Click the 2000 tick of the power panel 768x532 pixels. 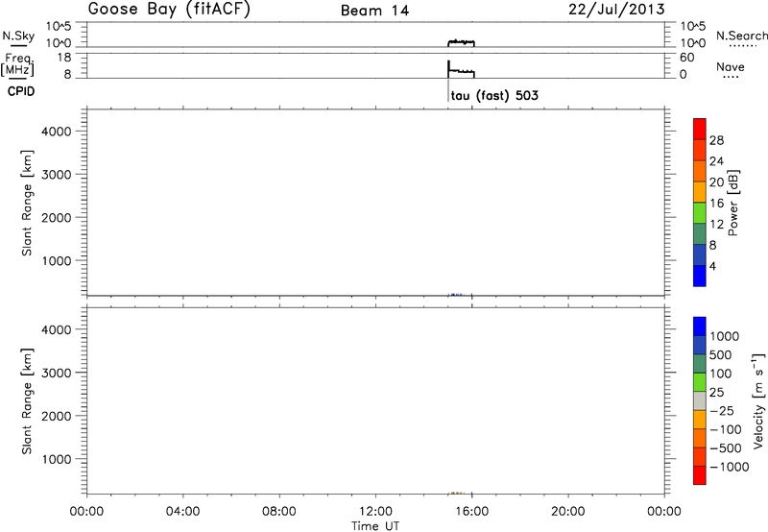tap(57, 217)
